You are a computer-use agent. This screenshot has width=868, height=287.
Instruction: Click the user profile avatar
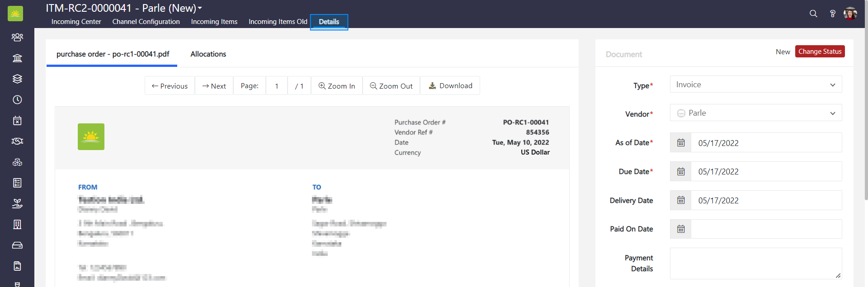coord(850,14)
